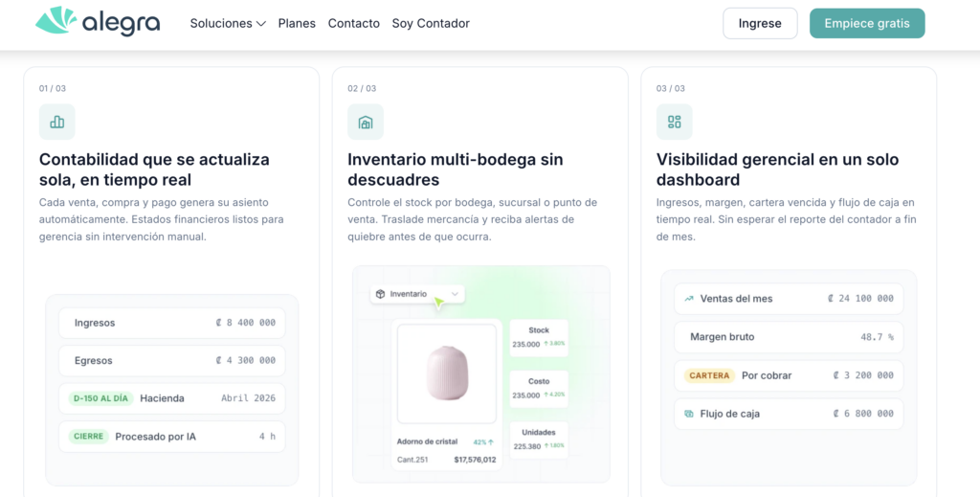The height and width of the screenshot is (497, 980).
Task: Click the warehouse icon above Inventario heading
Action: click(366, 122)
